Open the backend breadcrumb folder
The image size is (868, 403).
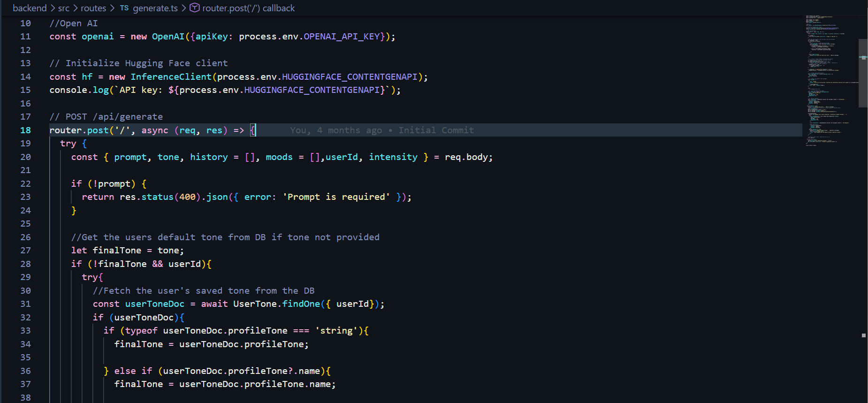coord(30,8)
